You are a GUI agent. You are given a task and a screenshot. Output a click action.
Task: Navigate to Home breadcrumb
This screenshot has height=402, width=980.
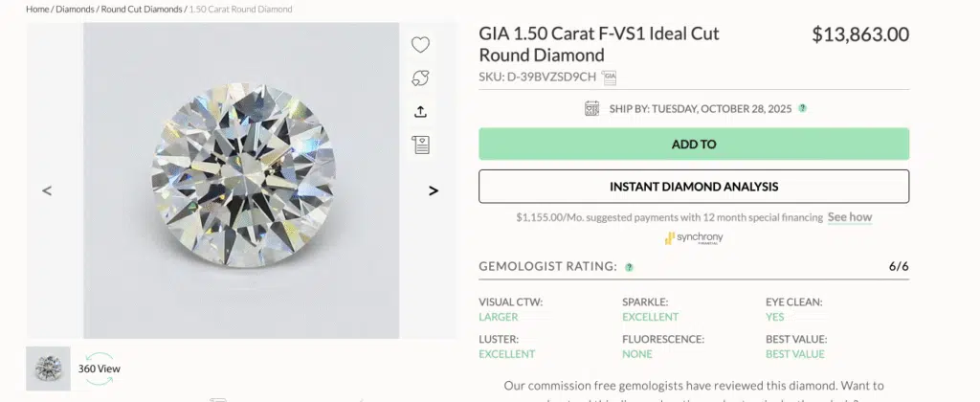coord(37,9)
